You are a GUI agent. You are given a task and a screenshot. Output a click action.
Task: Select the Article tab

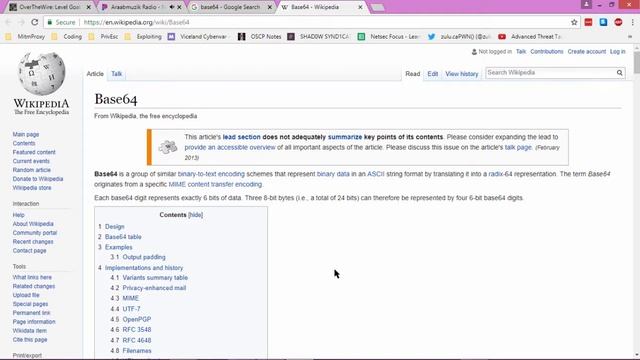click(95, 74)
